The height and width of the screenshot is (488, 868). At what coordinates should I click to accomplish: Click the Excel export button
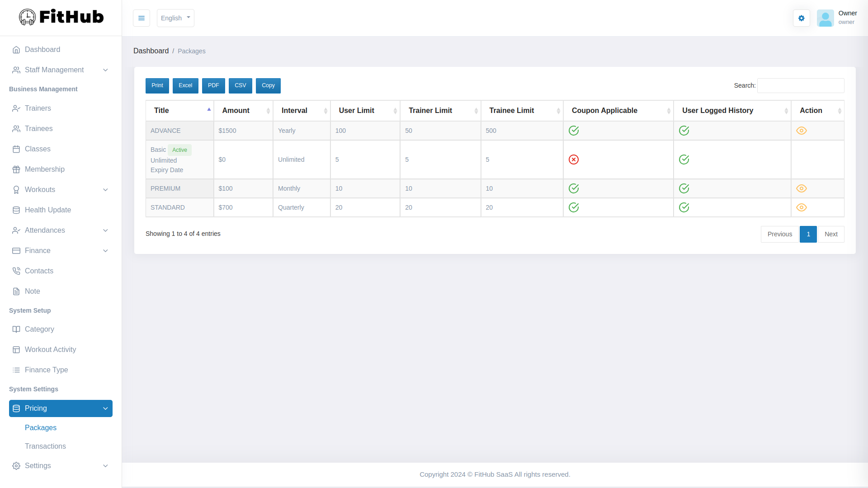[185, 85]
